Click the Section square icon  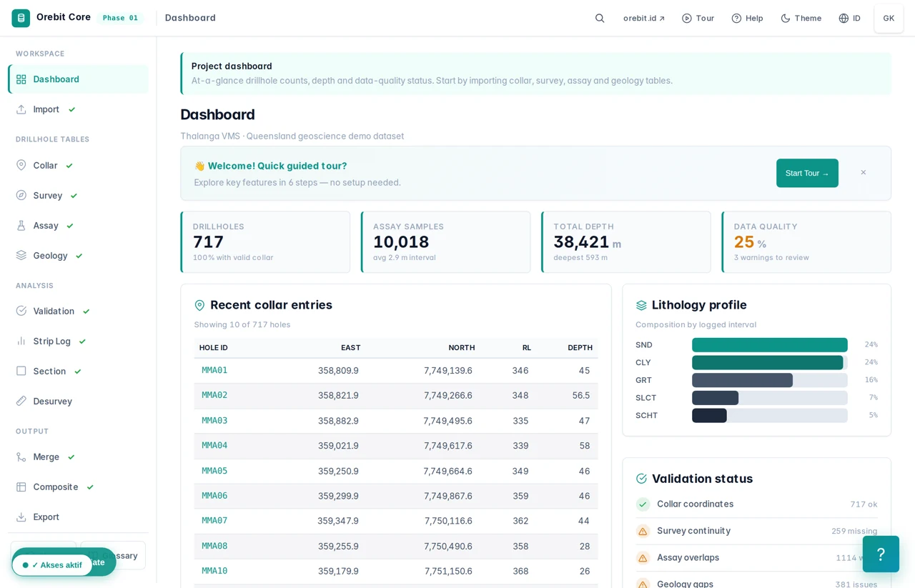21,371
